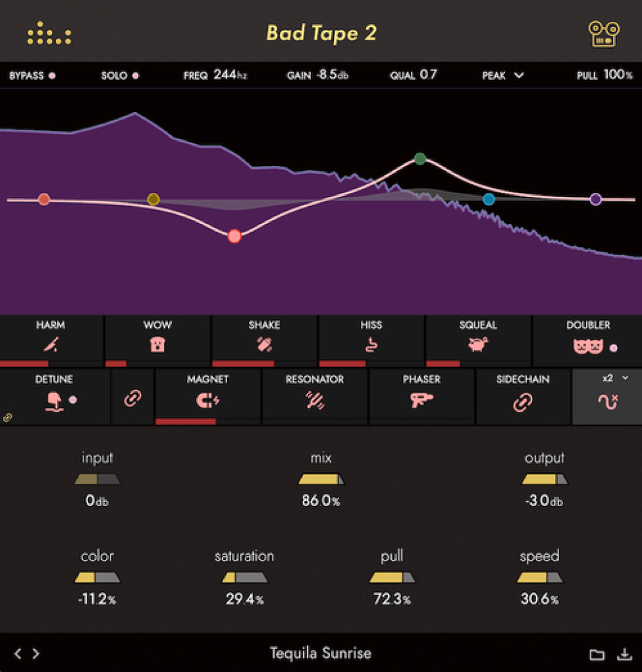
Task: Select the HISS snake icon
Action: pos(371,345)
